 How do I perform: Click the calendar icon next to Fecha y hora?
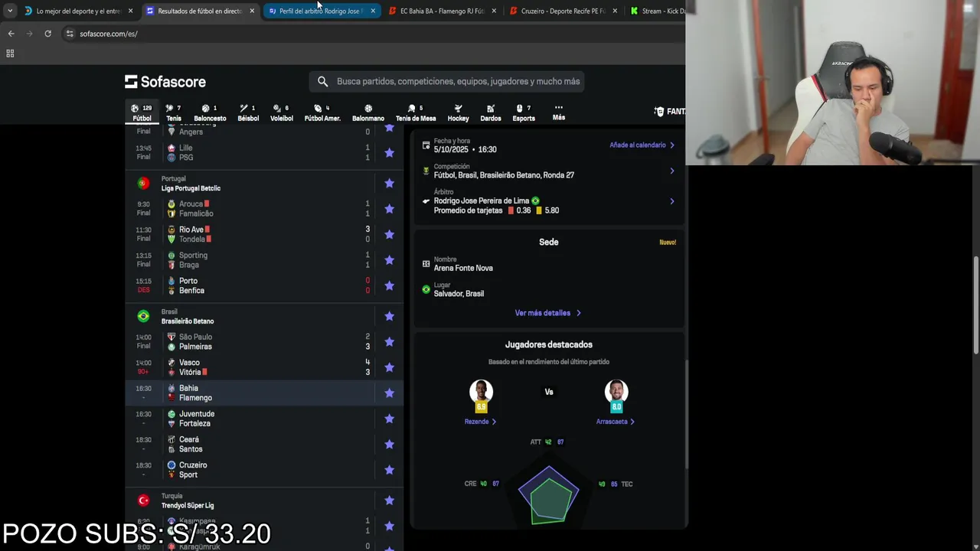[426, 145]
